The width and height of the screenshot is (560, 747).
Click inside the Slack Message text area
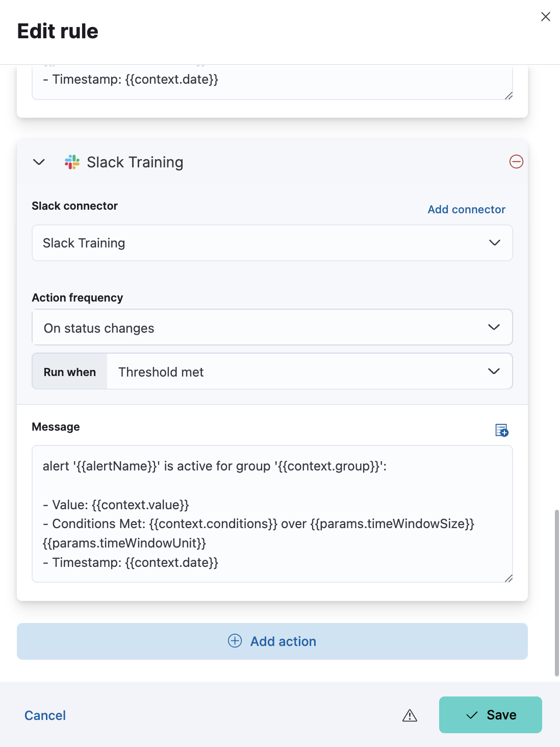272,514
